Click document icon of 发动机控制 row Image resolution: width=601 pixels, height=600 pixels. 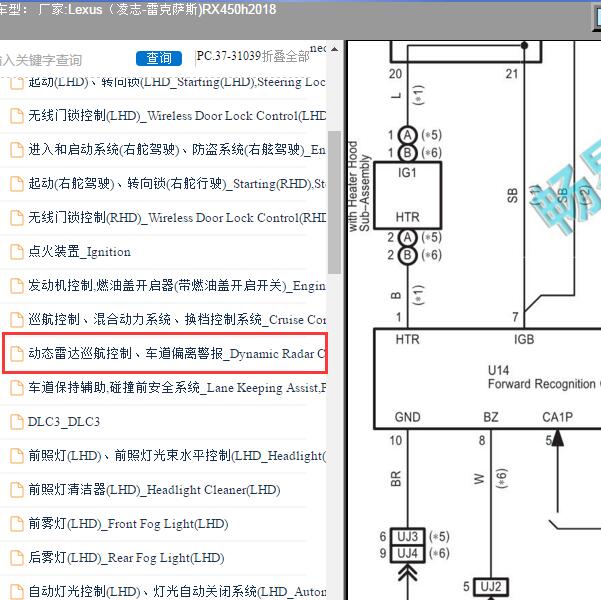pyautogui.click(x=16, y=286)
